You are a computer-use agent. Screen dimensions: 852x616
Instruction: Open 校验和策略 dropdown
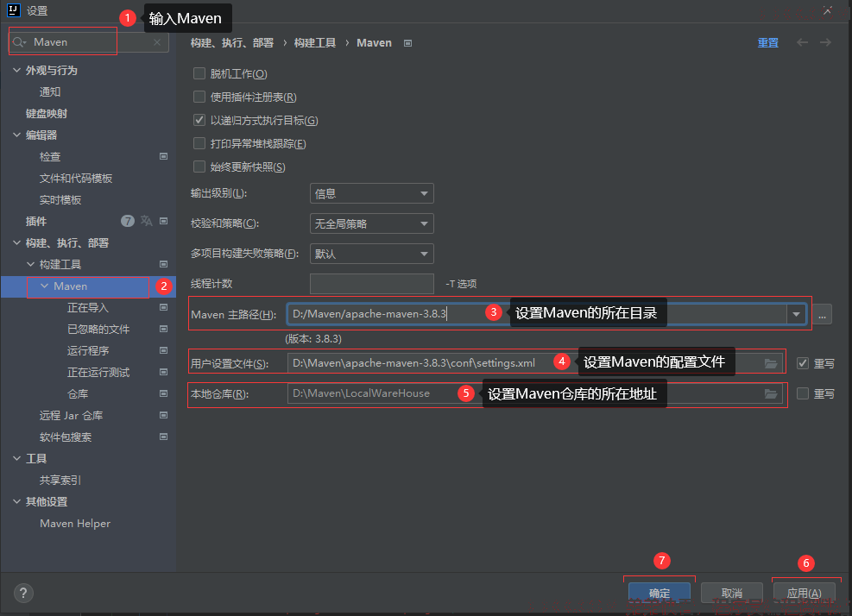coord(372,223)
